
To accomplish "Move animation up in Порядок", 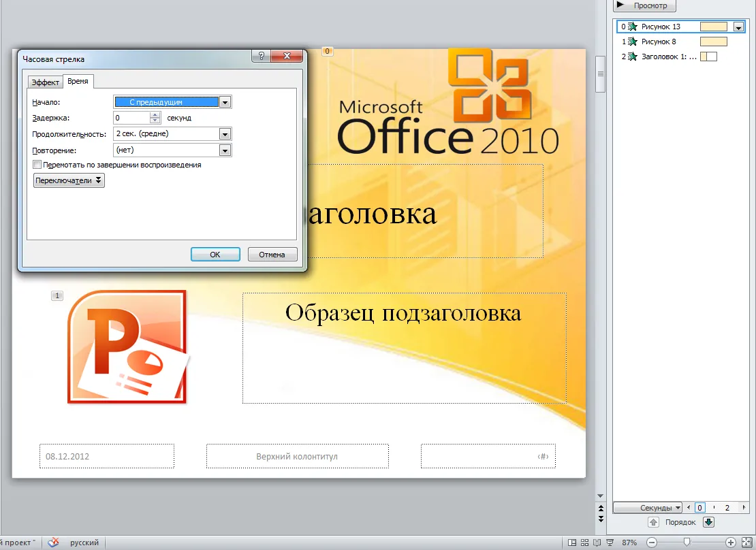I will 653,522.
